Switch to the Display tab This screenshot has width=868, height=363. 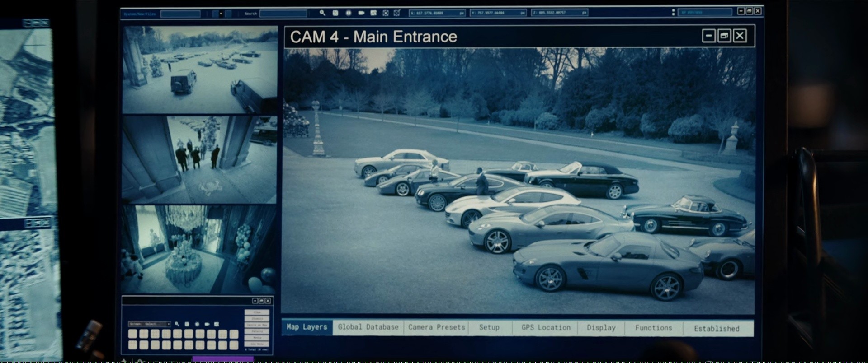point(601,328)
